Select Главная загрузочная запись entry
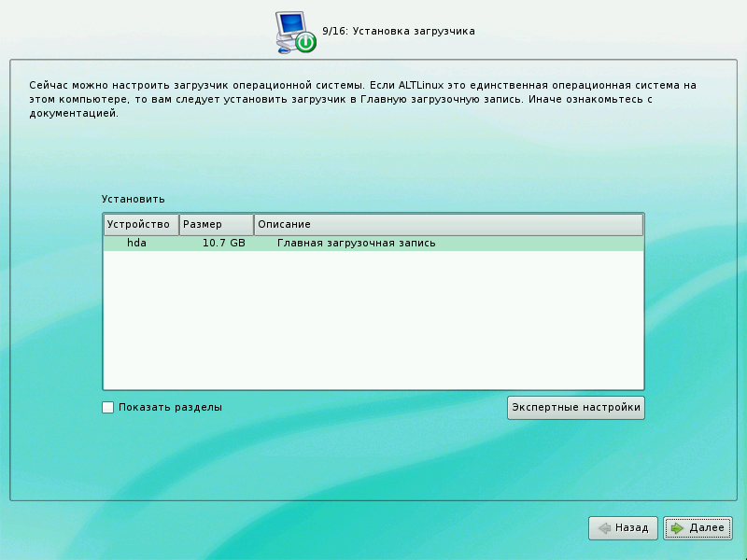The width and height of the screenshot is (747, 560). (356, 244)
